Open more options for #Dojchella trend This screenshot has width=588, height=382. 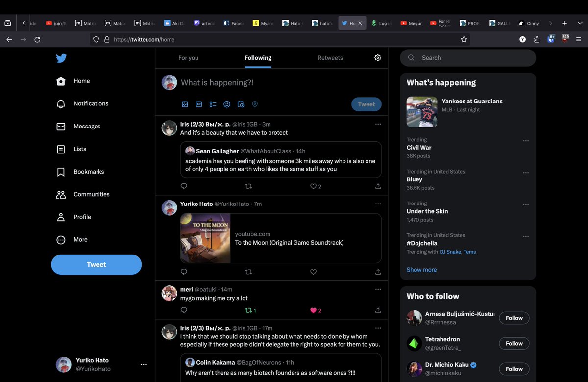526,236
